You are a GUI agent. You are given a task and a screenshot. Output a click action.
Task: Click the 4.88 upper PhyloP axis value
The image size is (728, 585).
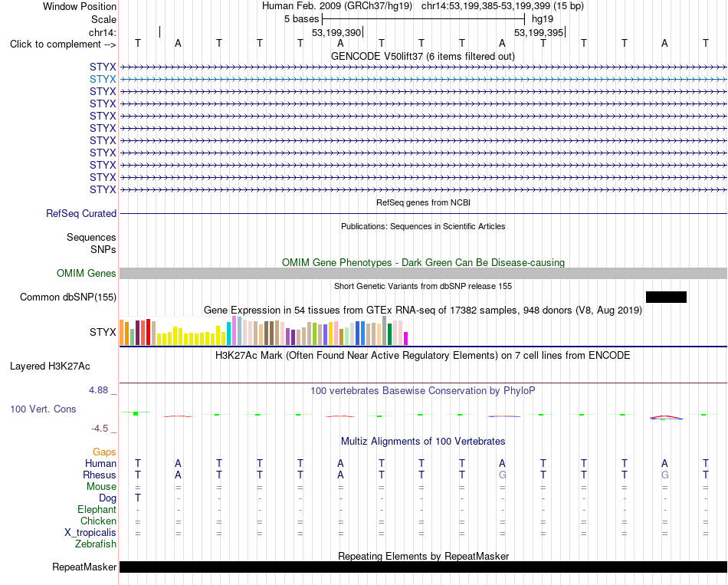click(98, 390)
